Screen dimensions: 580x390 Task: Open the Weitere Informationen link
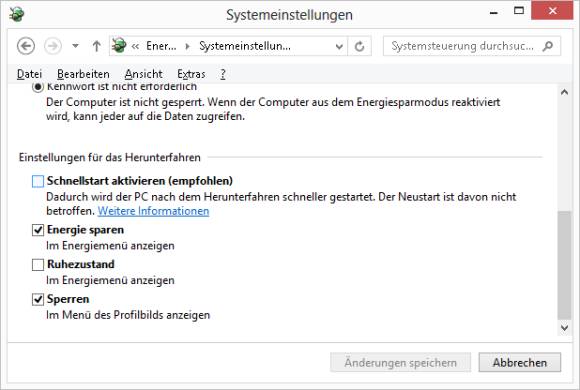(153, 211)
